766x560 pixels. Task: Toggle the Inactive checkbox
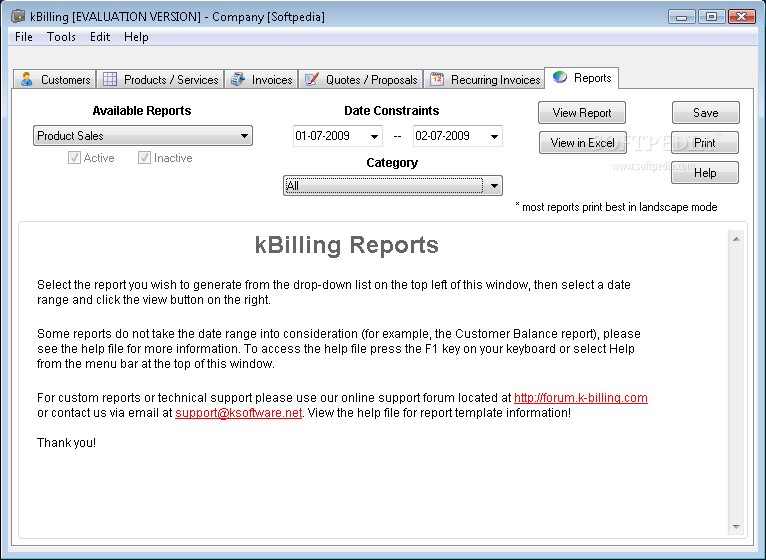coord(144,157)
